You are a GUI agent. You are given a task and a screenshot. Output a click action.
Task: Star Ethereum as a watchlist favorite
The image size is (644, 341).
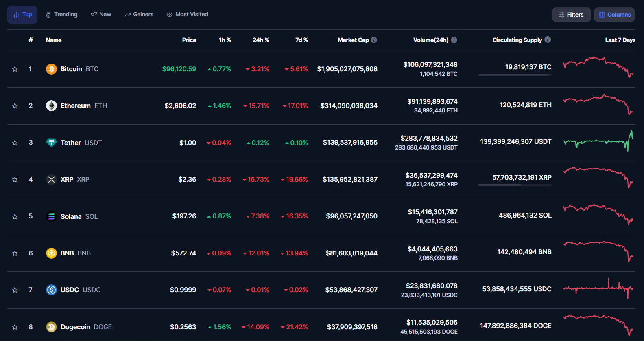15,106
